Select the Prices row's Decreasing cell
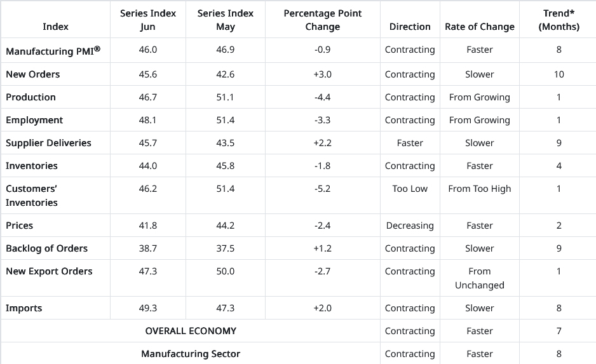596x364 pixels. [x=410, y=226]
